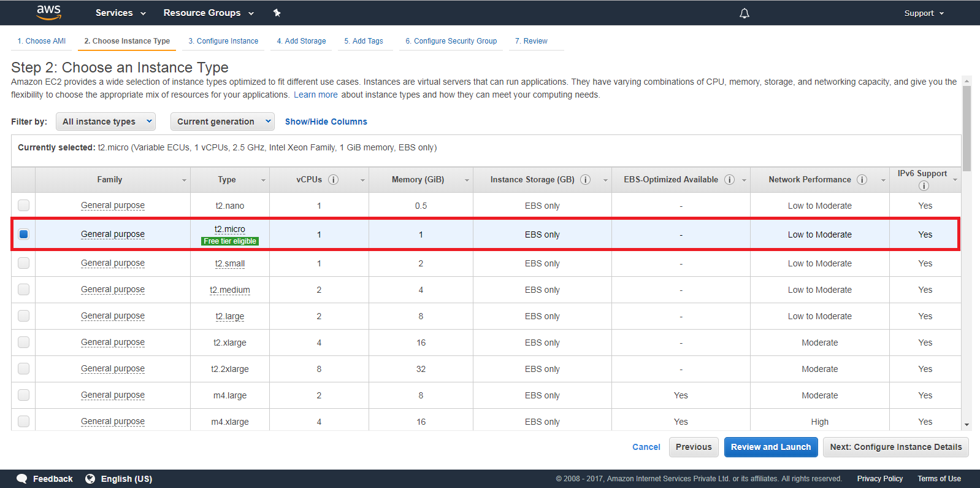Viewport: 980px width, 488px height.
Task: Click Show/Hide Columns link
Action: (326, 122)
